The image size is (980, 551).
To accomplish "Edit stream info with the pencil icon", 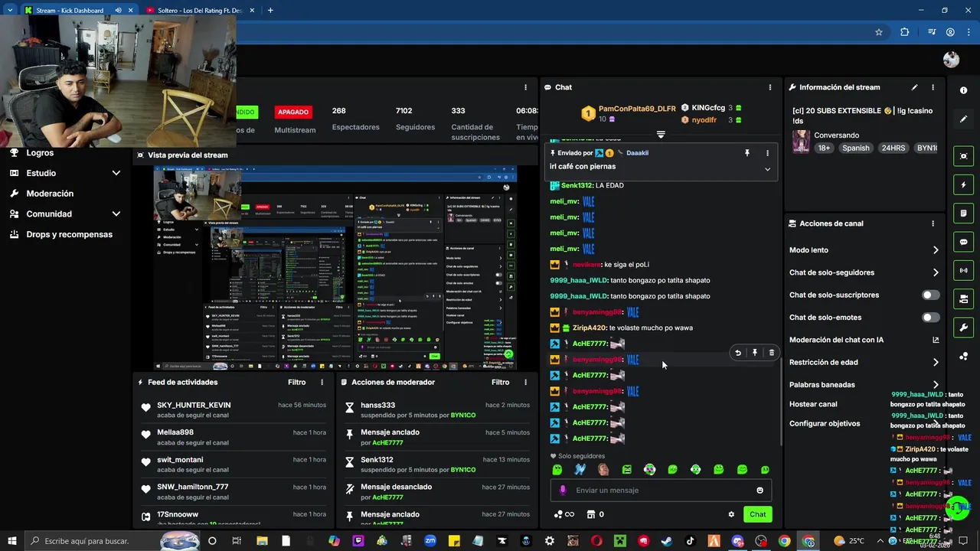I will point(914,87).
